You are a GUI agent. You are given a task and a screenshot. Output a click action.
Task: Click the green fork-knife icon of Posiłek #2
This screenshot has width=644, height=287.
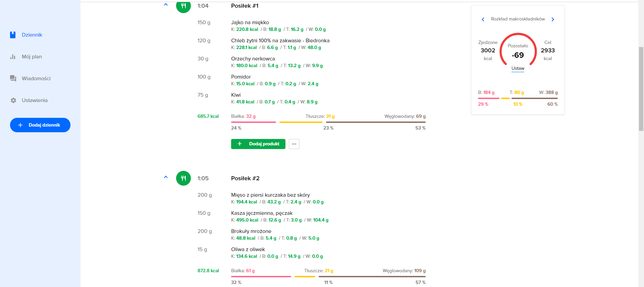coord(183,178)
